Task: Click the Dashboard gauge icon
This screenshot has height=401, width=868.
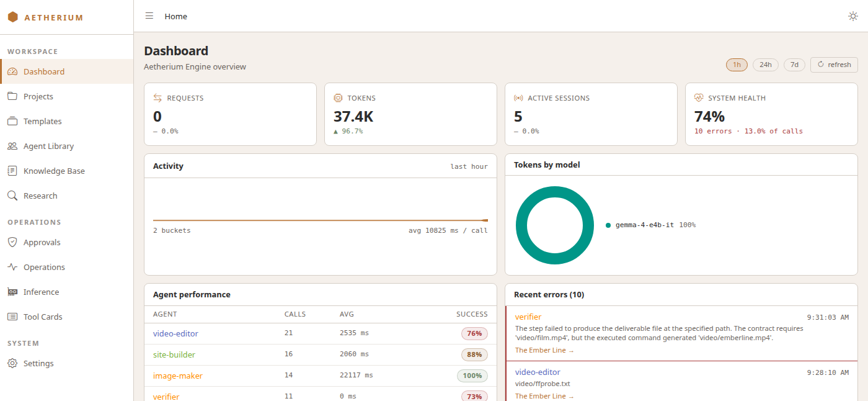Action: pos(12,71)
